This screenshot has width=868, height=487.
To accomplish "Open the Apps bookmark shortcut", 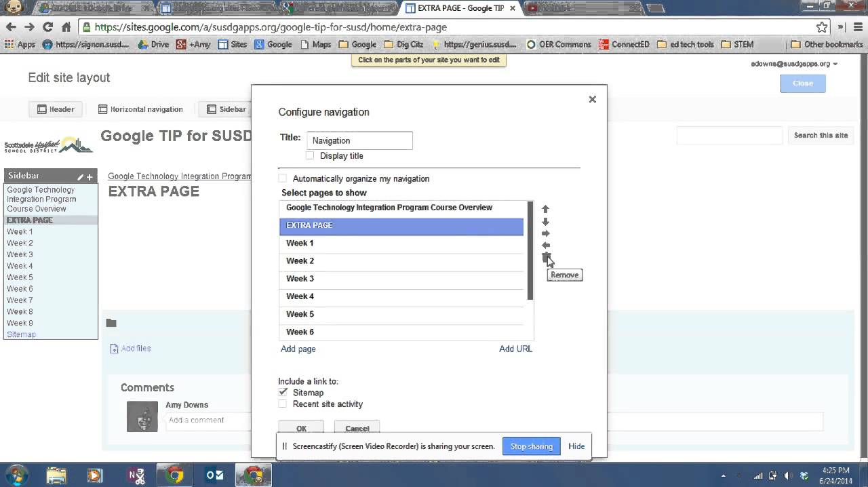I will [x=20, y=44].
